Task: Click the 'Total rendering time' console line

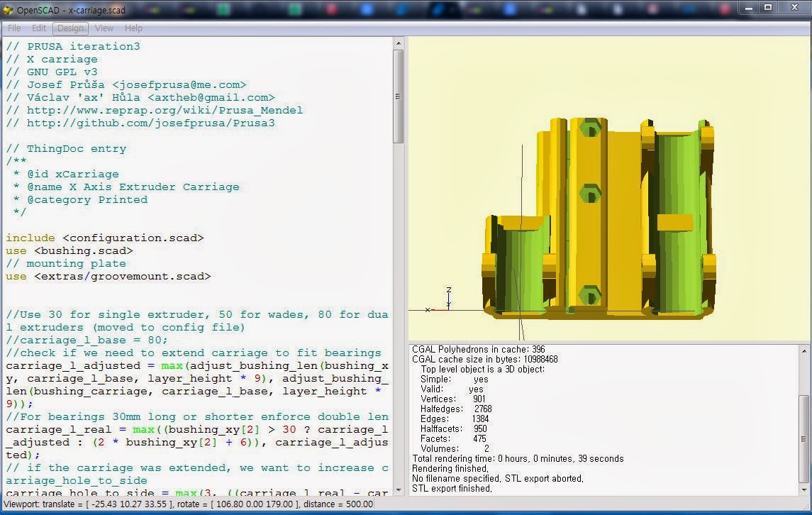Action: [518, 458]
